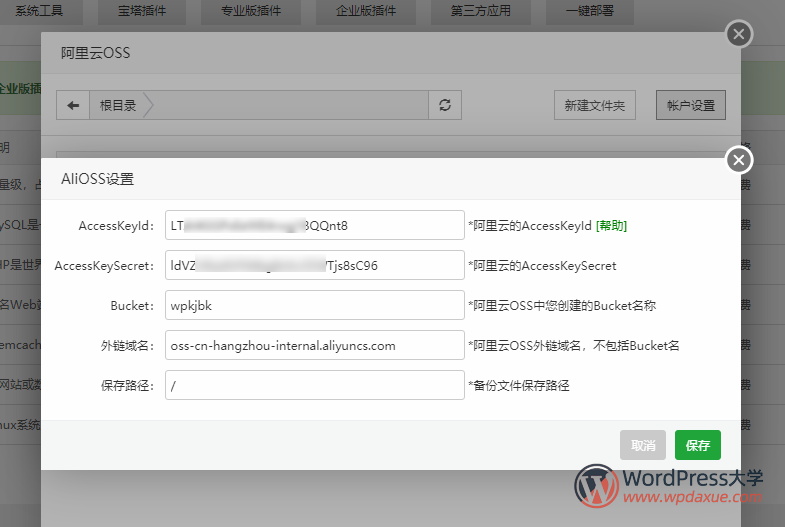The width and height of the screenshot is (785, 527).
Task: Click the back arrow in the OSS path bar
Action: [73, 105]
